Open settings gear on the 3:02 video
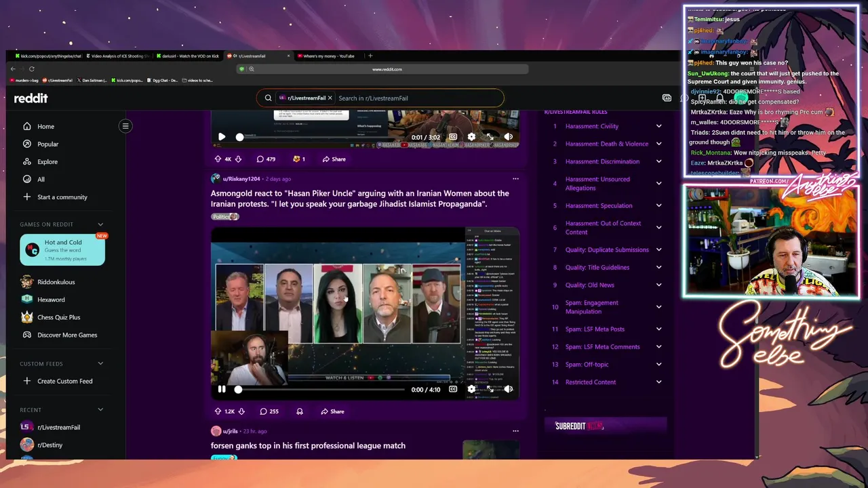Viewport: 868px width, 488px height. pos(471,137)
